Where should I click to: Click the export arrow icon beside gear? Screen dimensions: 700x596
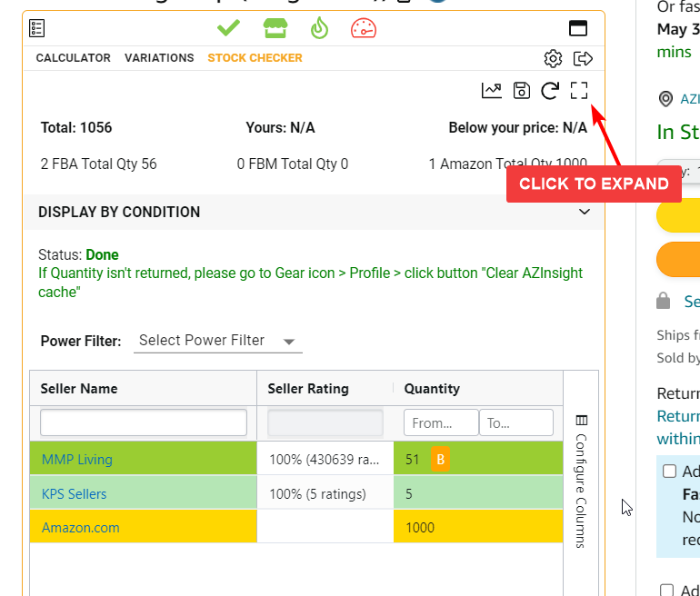584,59
